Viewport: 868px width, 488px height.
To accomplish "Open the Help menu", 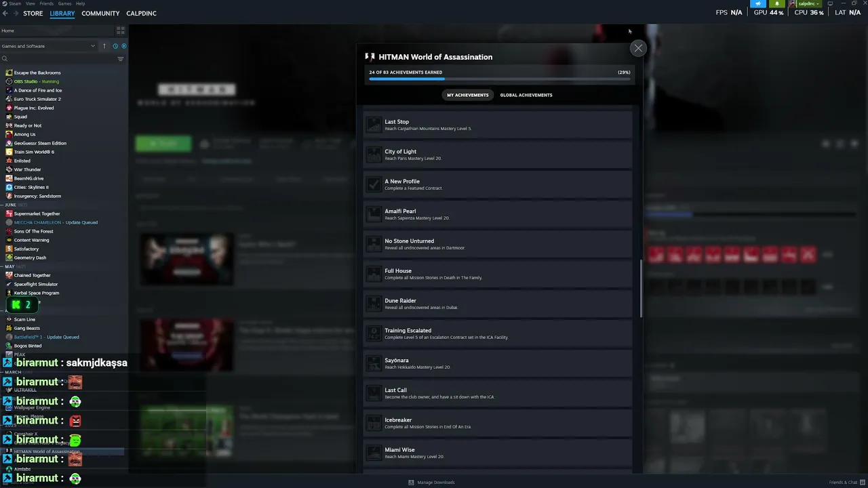I will tap(81, 3).
